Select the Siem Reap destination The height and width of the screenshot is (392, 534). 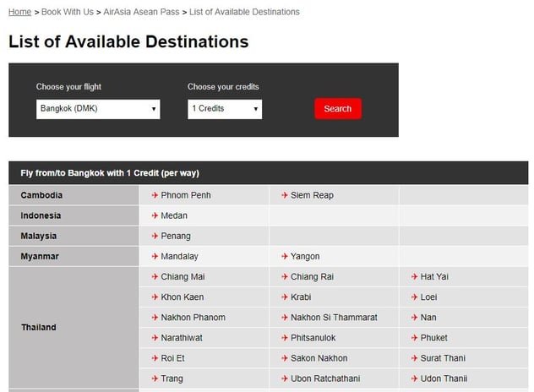[312, 195]
